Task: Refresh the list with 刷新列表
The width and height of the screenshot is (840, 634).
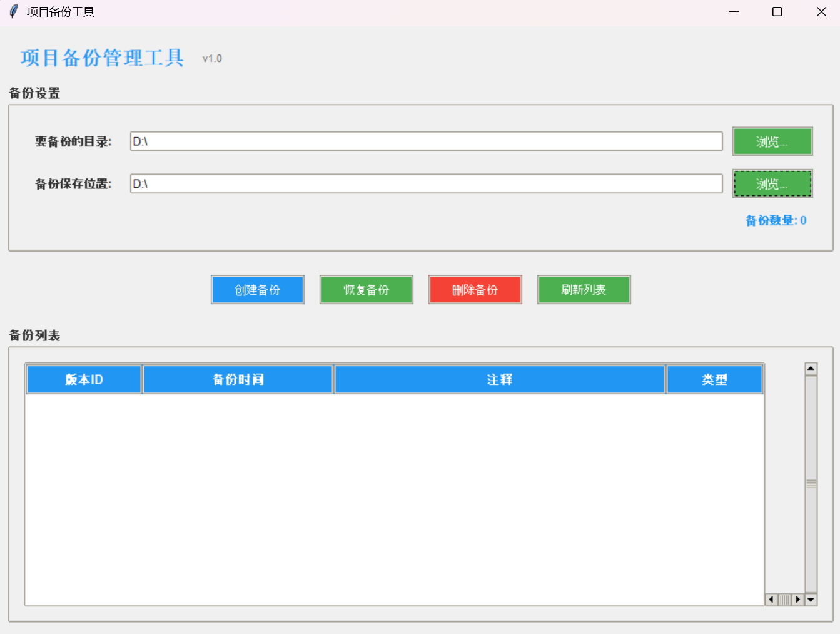Action: (584, 290)
